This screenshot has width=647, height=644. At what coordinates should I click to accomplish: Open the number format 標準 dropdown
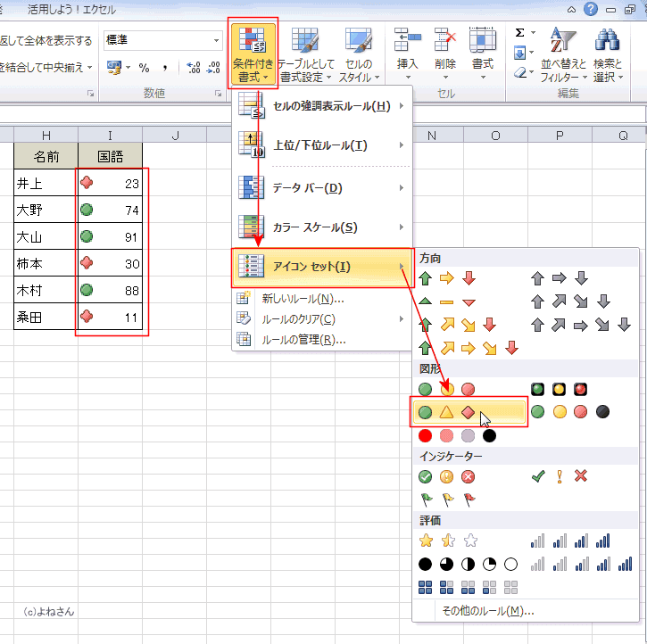216,40
